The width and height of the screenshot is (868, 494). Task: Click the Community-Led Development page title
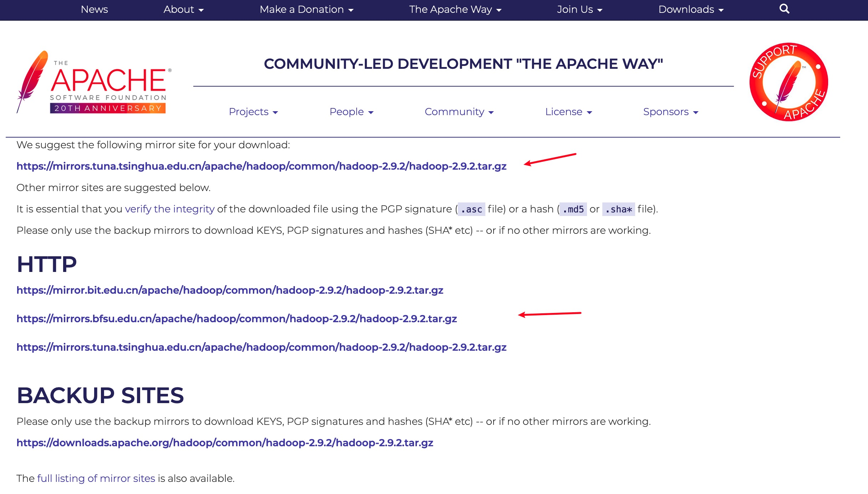(x=464, y=64)
